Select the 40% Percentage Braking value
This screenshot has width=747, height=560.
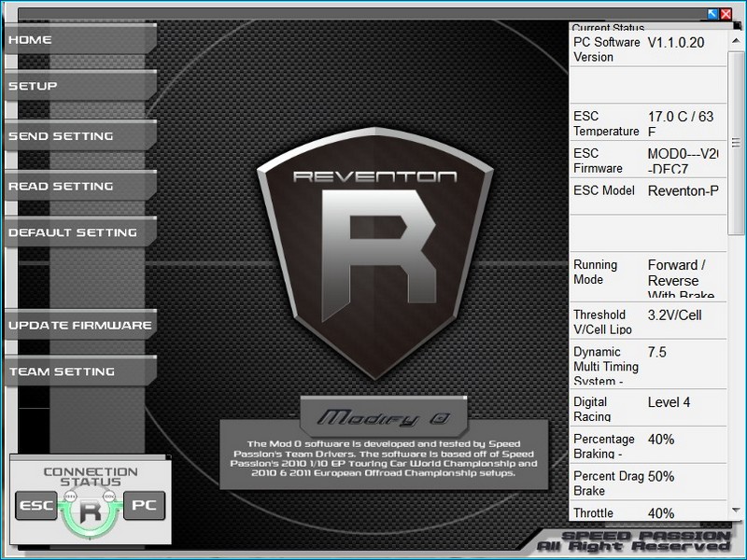661,440
